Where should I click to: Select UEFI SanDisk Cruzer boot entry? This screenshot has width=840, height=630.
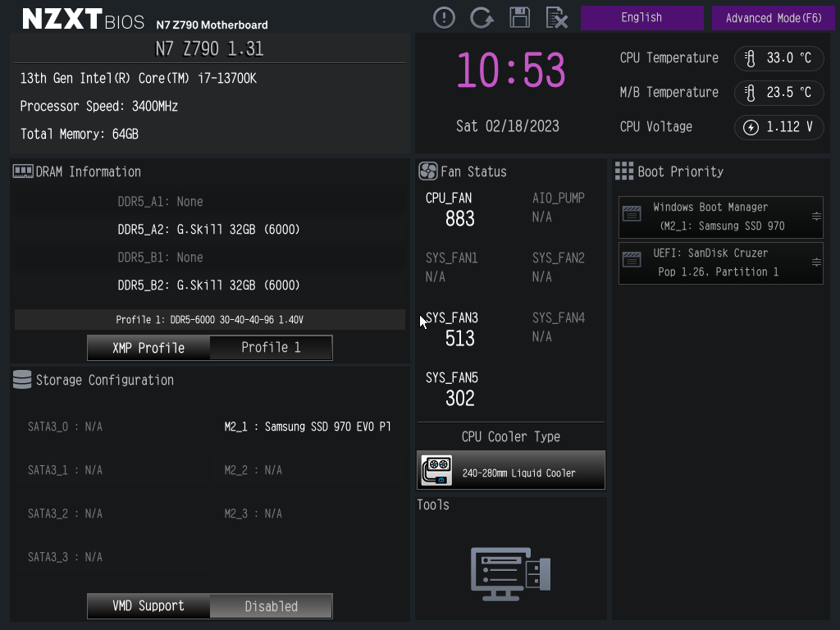[x=718, y=262]
